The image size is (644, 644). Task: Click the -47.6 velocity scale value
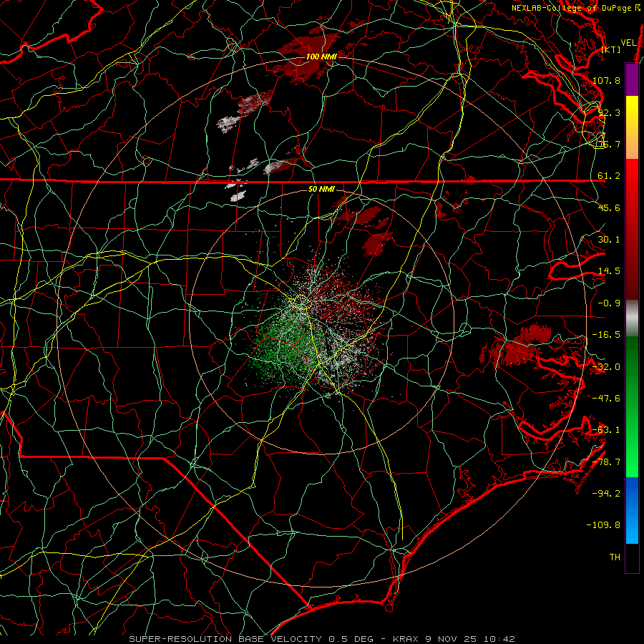point(606,399)
